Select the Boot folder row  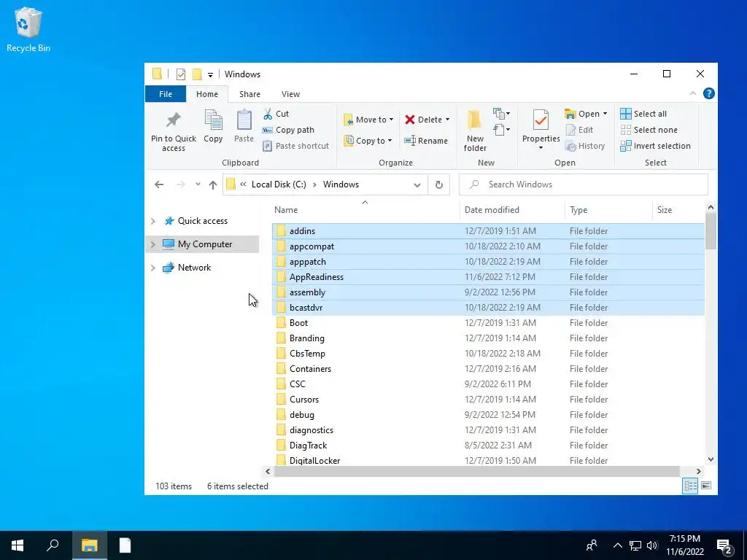click(x=488, y=323)
